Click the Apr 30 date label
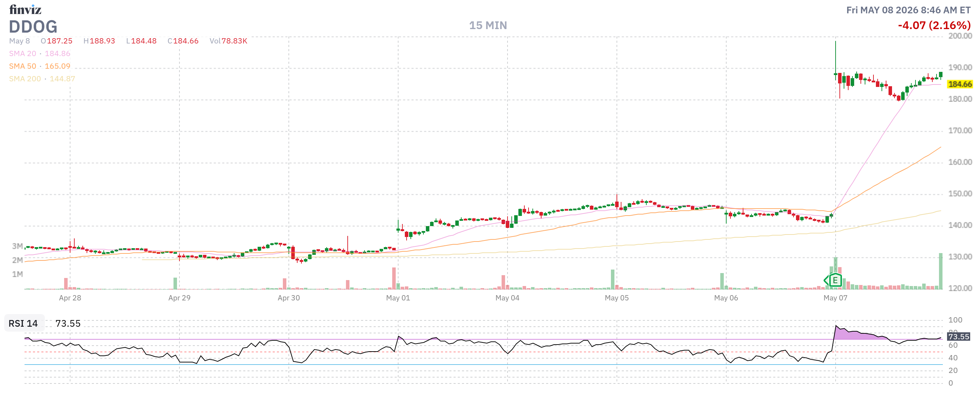 [x=289, y=298]
